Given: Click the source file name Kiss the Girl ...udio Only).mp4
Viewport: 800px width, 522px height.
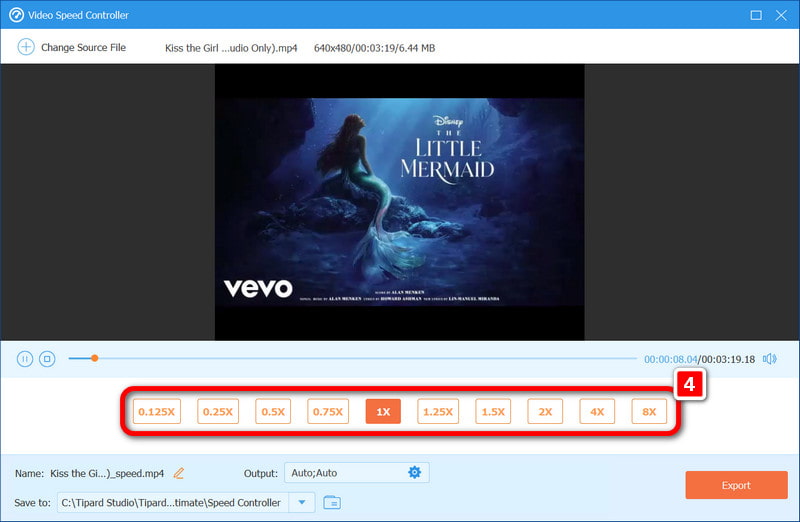Looking at the screenshot, I should coord(231,48).
